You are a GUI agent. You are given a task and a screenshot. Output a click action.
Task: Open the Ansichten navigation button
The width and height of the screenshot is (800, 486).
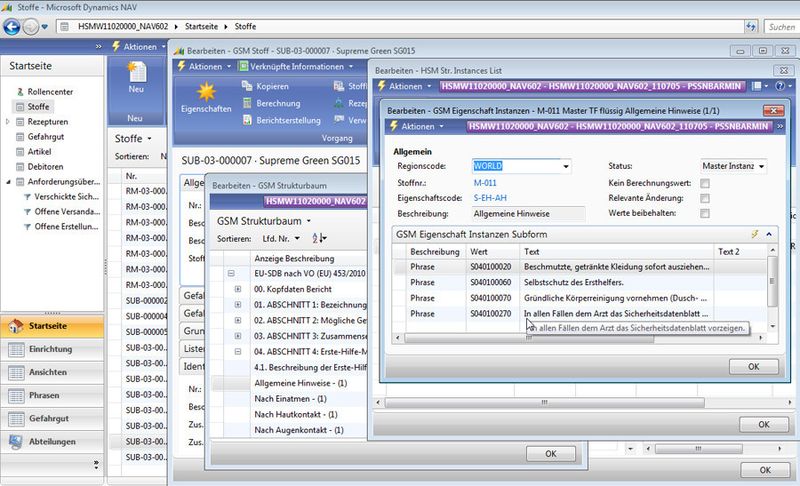click(x=52, y=372)
